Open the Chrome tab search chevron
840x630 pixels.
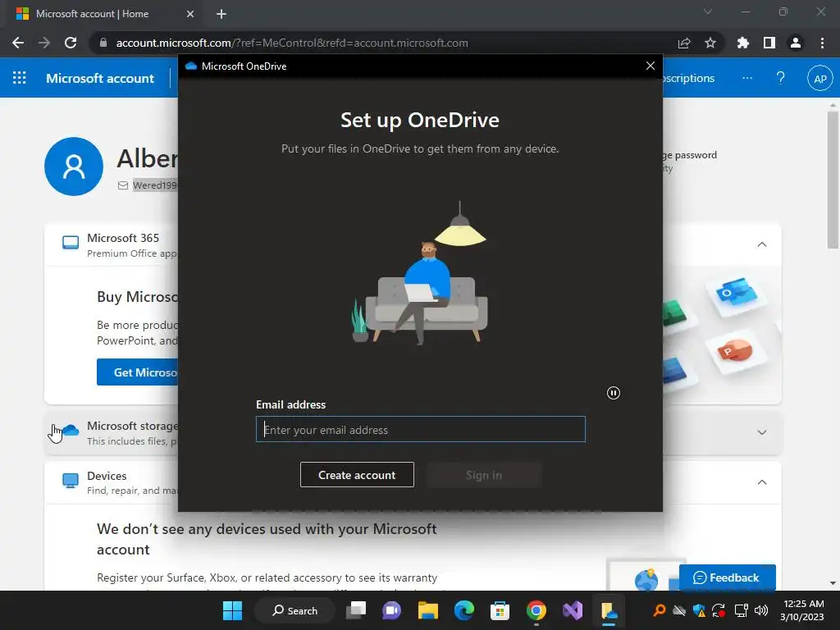708,11
